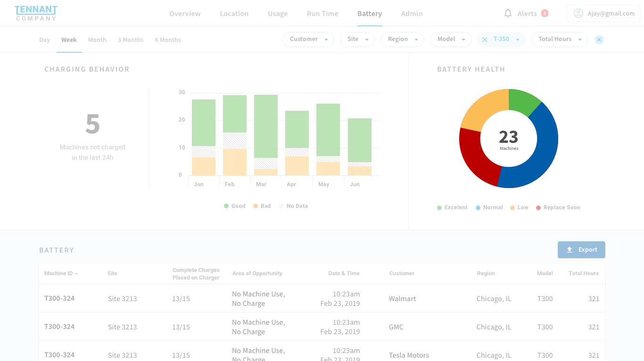Toggle the Normal battery health legend
644x361 pixels.
489,207
